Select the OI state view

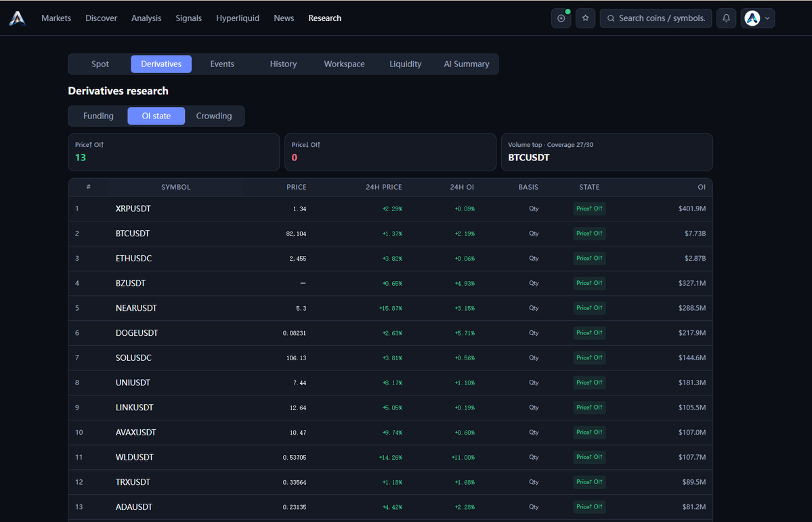point(156,116)
